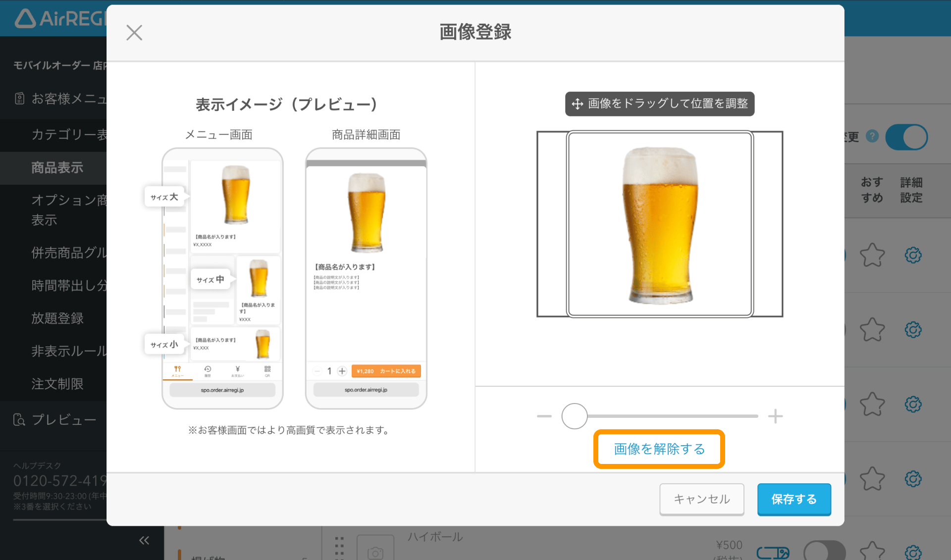Collapse the sidebar with double chevron
Viewport: 951px width, 560px height.
point(144,540)
